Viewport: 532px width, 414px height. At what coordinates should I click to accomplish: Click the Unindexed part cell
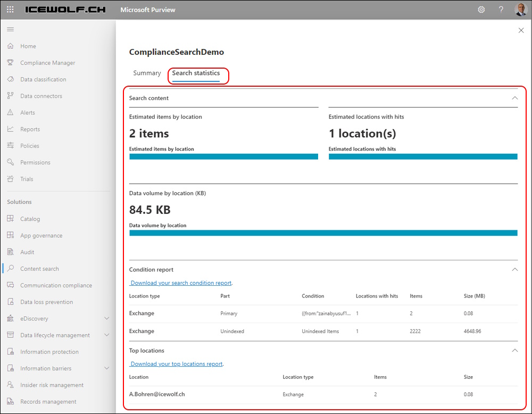pos(232,332)
